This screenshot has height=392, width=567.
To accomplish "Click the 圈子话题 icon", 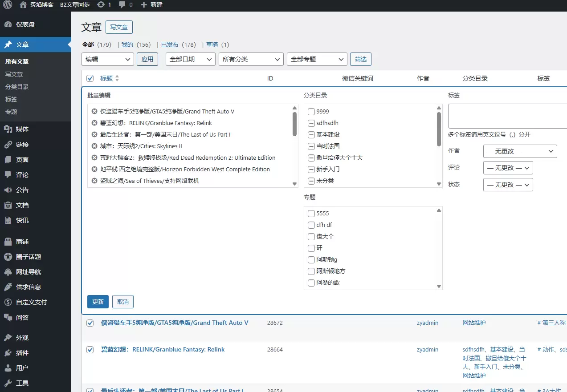I will pyautogui.click(x=8, y=257).
